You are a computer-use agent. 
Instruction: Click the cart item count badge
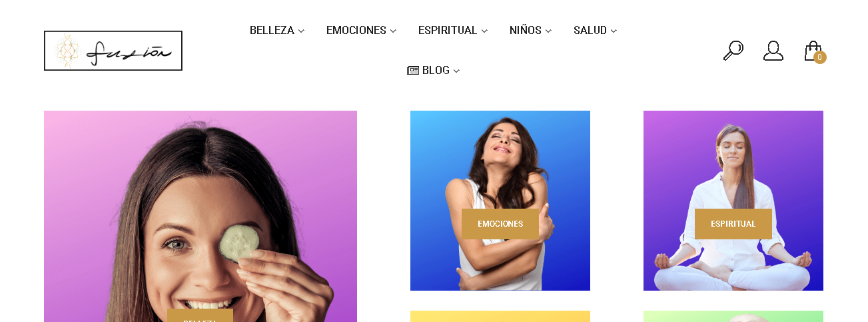820,57
